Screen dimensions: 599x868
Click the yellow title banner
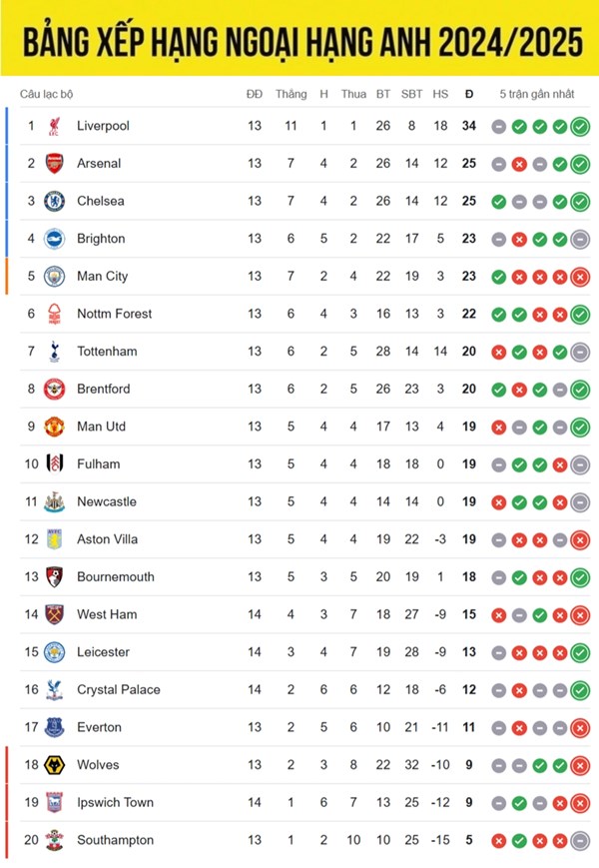pos(299,38)
